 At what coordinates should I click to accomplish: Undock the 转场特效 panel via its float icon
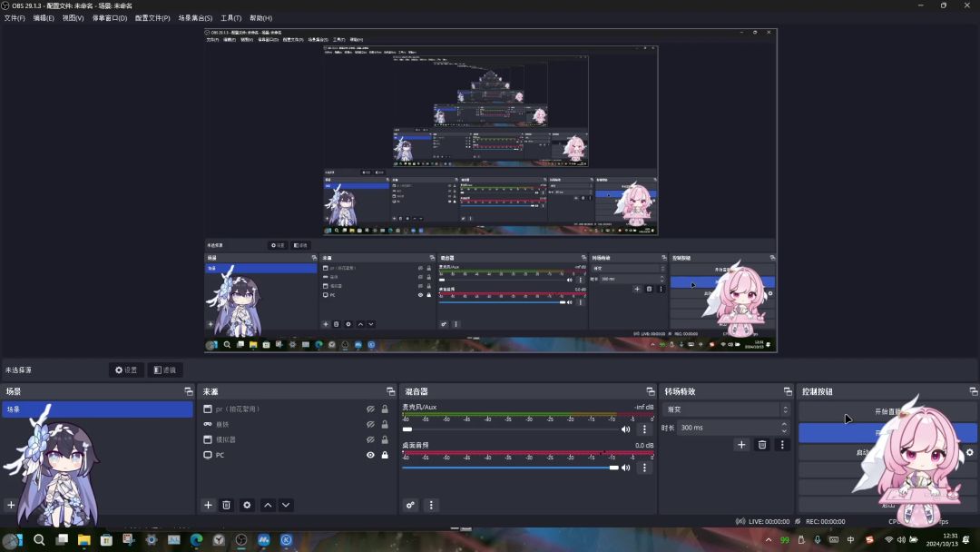788,391
